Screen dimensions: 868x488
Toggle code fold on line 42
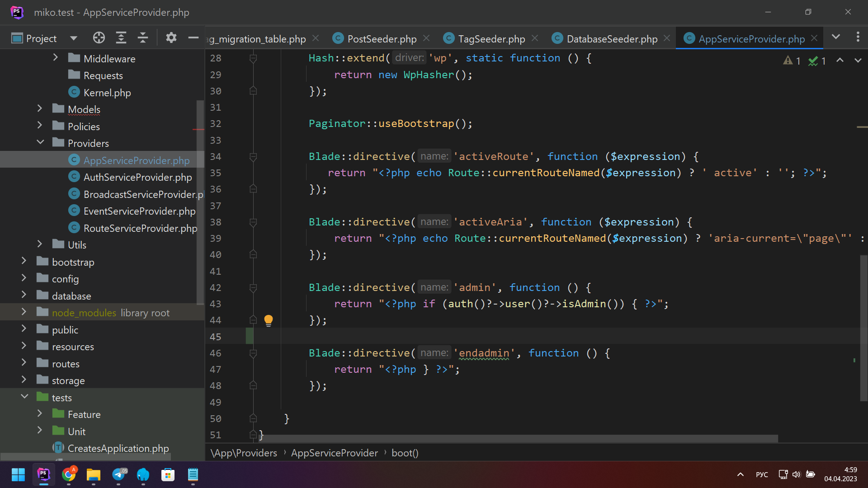tap(253, 288)
